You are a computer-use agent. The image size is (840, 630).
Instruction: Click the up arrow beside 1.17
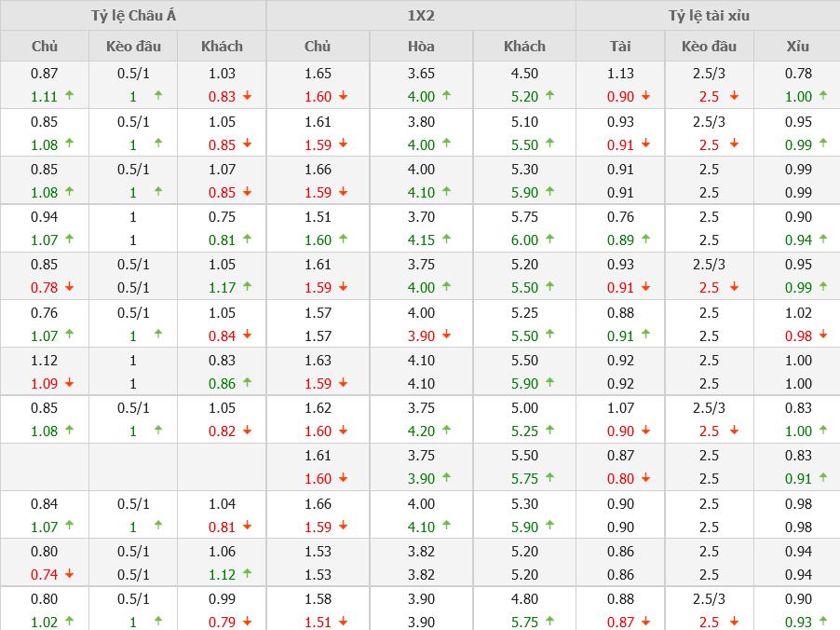pos(248,287)
